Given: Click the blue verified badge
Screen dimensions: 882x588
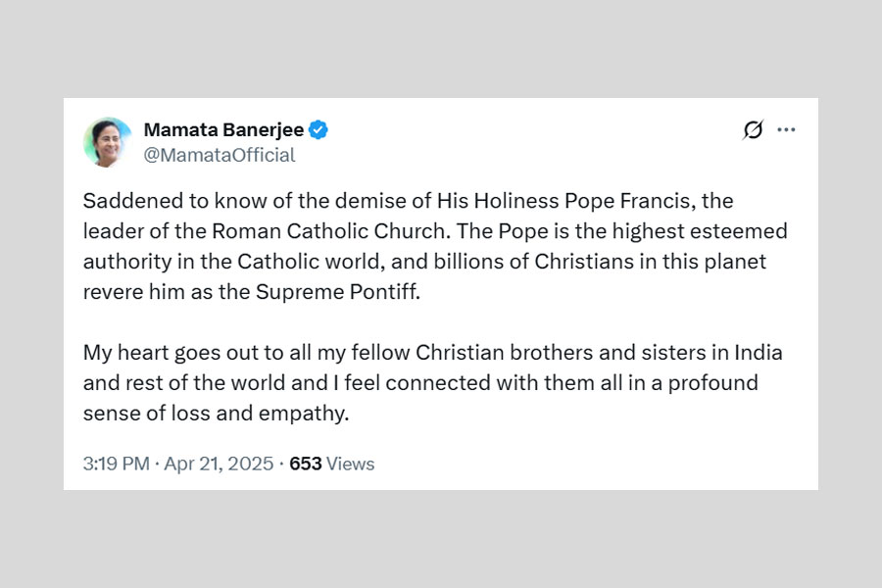Looking at the screenshot, I should [319, 130].
